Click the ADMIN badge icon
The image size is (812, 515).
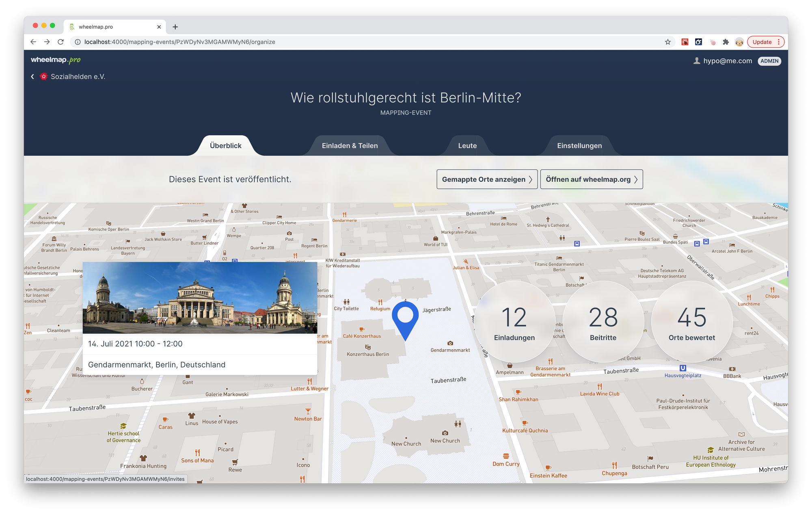coord(769,60)
